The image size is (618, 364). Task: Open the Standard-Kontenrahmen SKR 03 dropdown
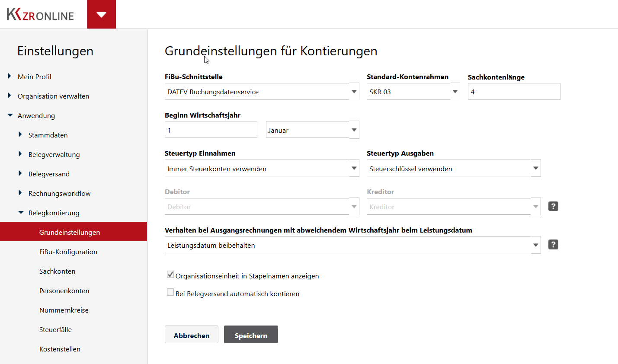point(413,92)
